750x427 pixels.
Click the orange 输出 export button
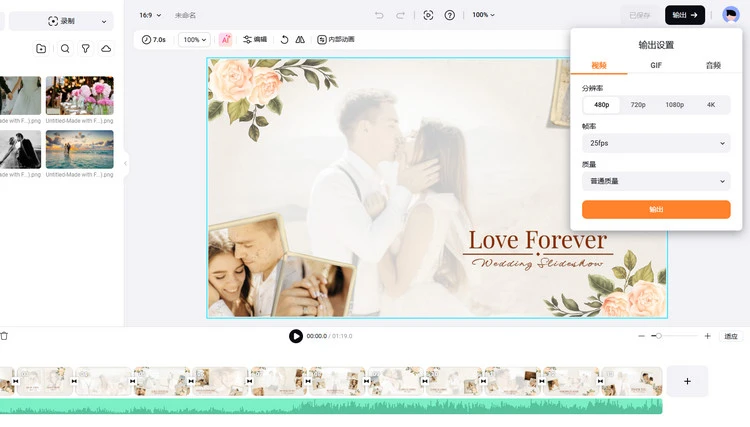[x=656, y=209]
